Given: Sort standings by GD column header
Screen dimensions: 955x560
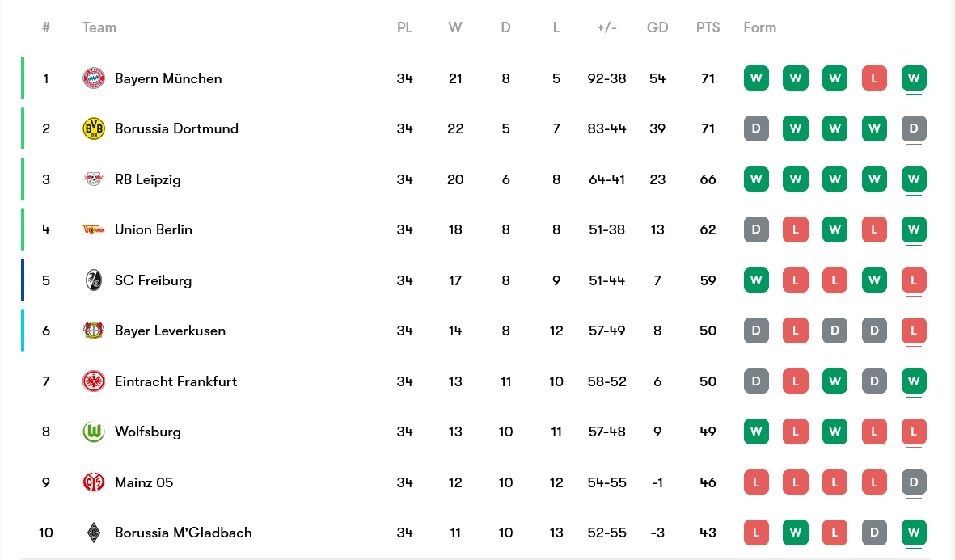Looking at the screenshot, I should pos(657,27).
